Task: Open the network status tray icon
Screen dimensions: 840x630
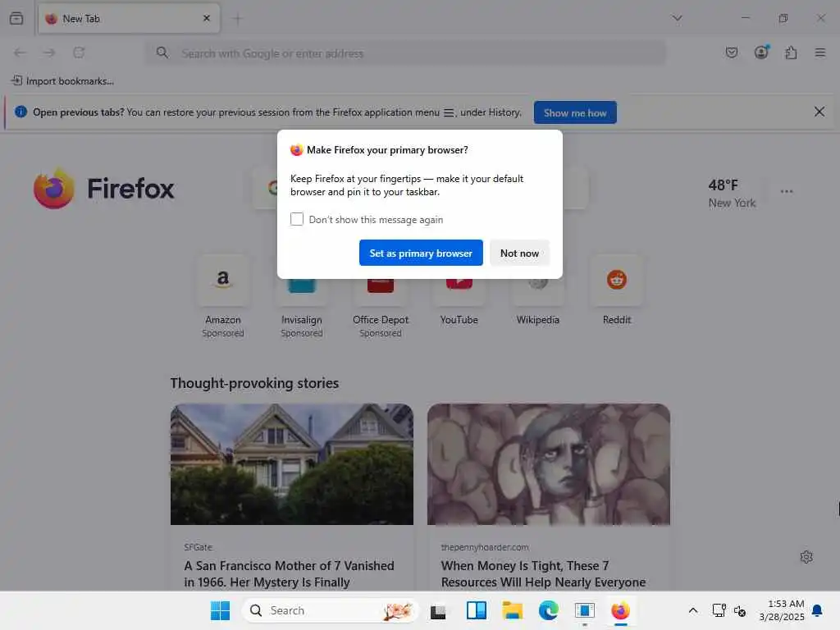Action: coord(719,610)
